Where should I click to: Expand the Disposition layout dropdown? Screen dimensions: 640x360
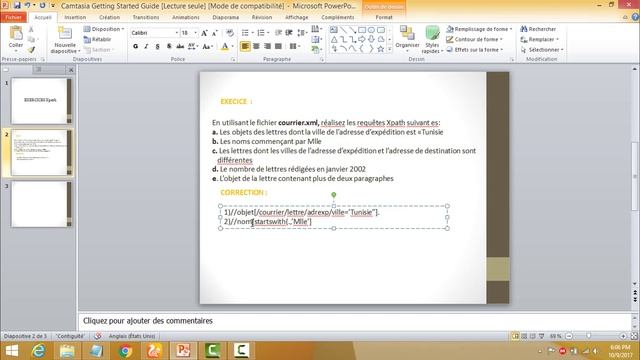tap(104, 29)
